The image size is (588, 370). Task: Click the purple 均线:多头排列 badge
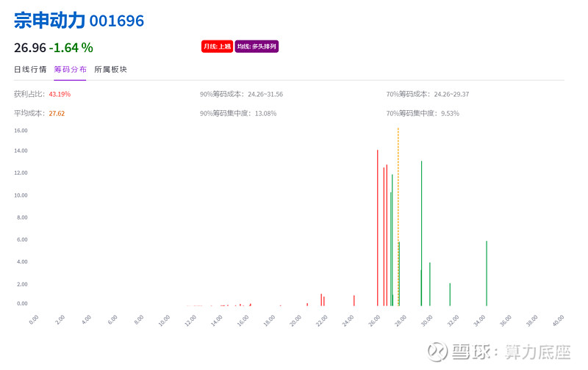pos(257,46)
